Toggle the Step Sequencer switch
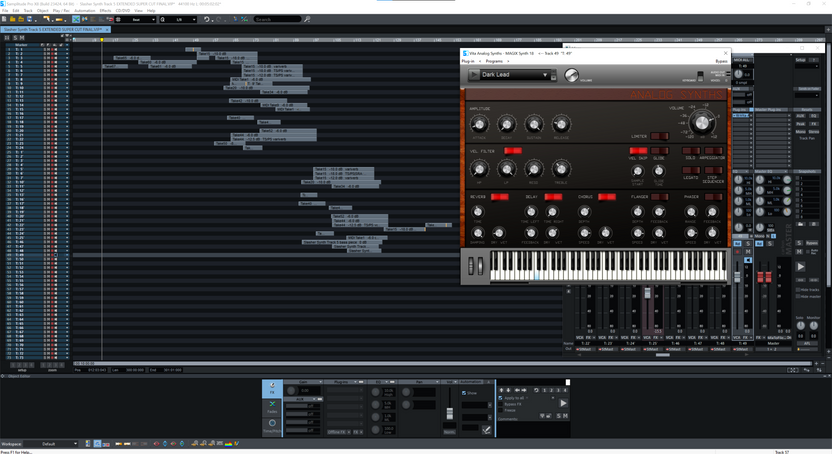Viewport: 832px width, 454px height. pos(713,170)
